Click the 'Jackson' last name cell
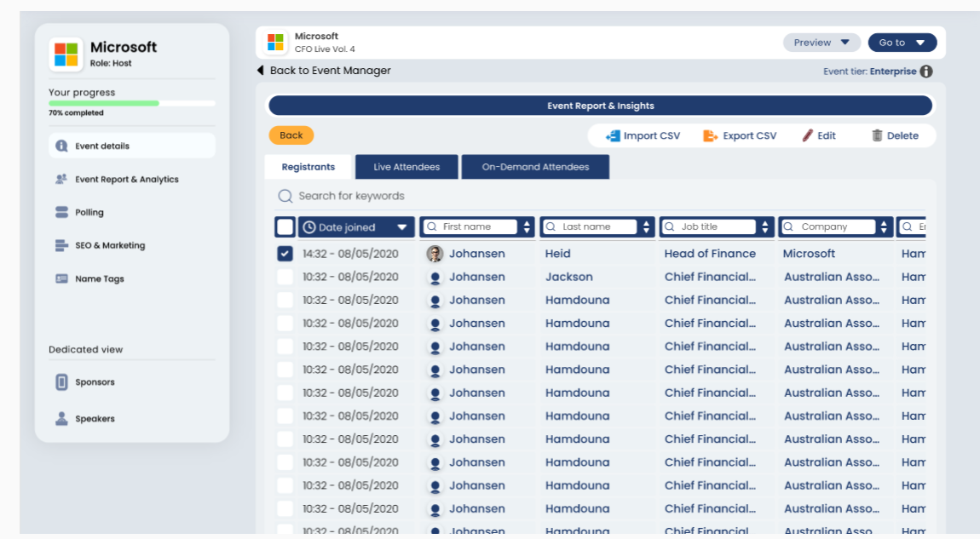980x539 pixels. [568, 277]
